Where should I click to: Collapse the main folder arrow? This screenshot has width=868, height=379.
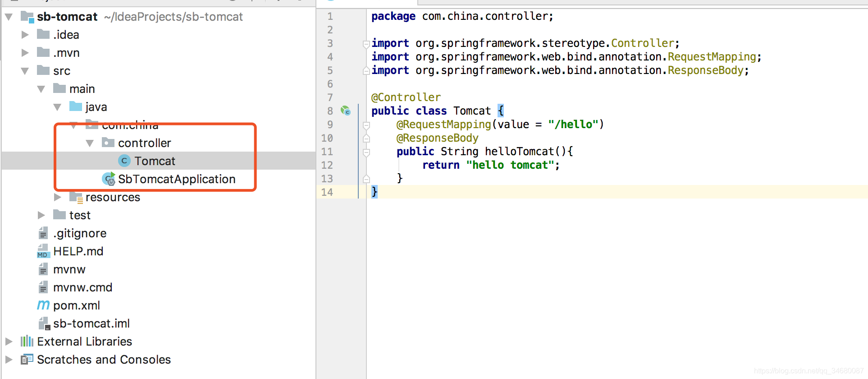(x=41, y=89)
